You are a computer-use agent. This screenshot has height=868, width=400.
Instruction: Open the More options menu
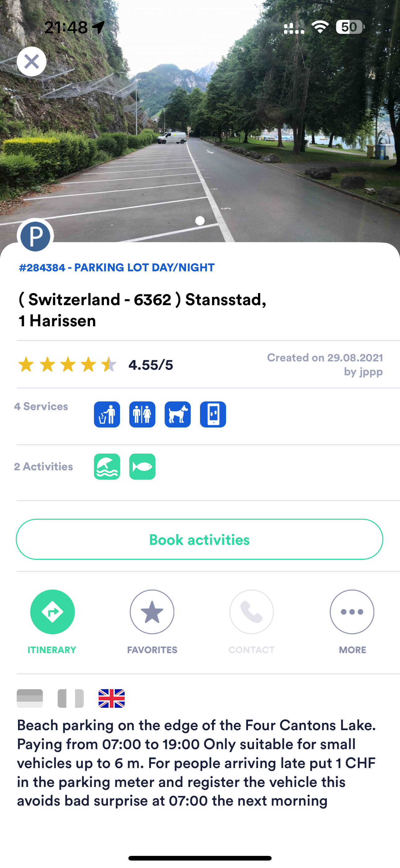click(352, 612)
